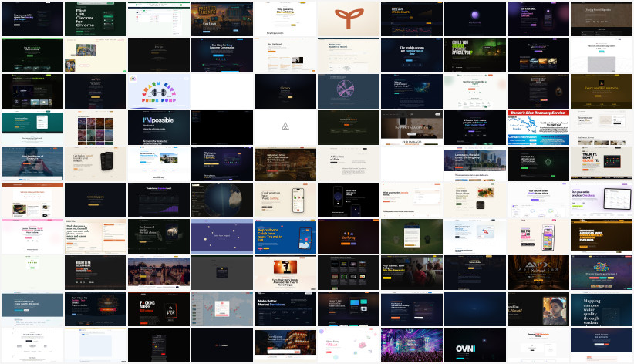Viewport: 634px width, 364px height.
Task: Select the world's oceans running out of time thumbnail
Action: [x=412, y=55]
